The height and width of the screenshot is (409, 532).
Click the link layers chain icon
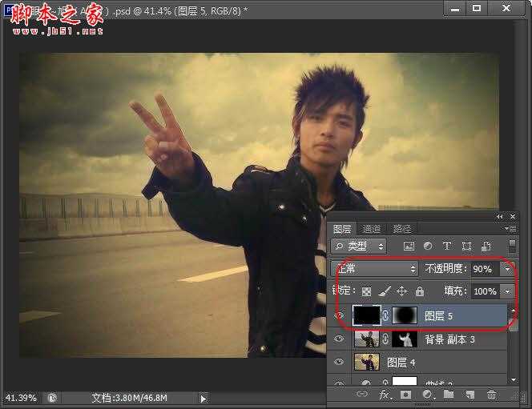click(362, 394)
